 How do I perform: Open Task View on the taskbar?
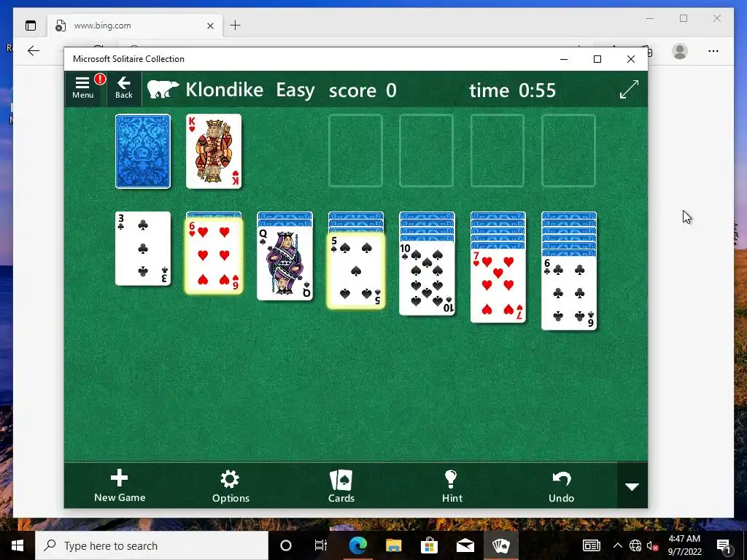click(321, 545)
